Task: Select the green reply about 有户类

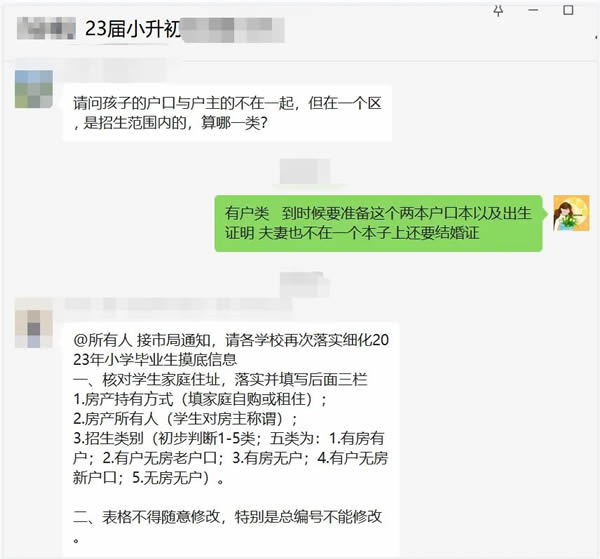Action: click(378, 223)
